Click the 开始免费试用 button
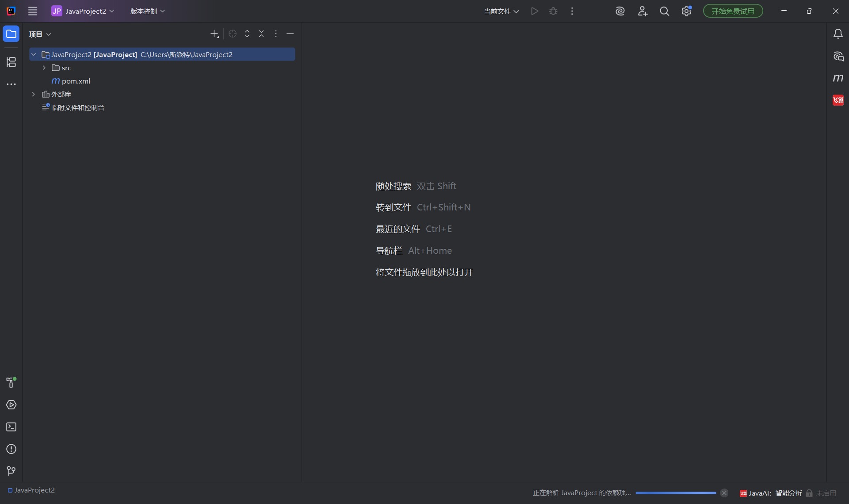849x504 pixels. (733, 11)
